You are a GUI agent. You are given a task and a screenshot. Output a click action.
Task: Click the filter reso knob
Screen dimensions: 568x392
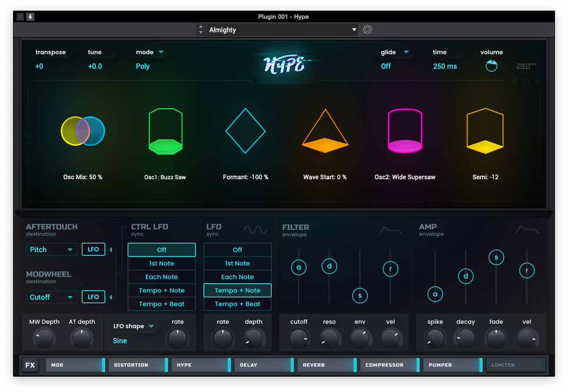[329, 338]
